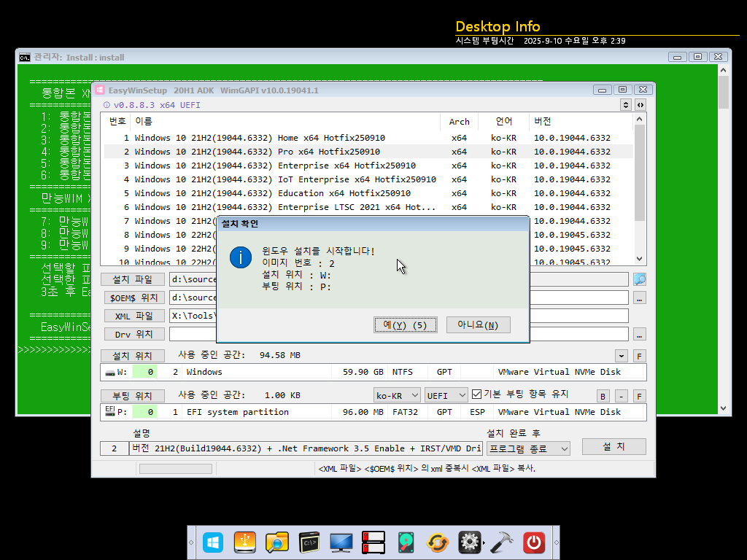Open the ko-KR language dropdown
Image resolution: width=747 pixels, height=560 pixels.
point(396,395)
